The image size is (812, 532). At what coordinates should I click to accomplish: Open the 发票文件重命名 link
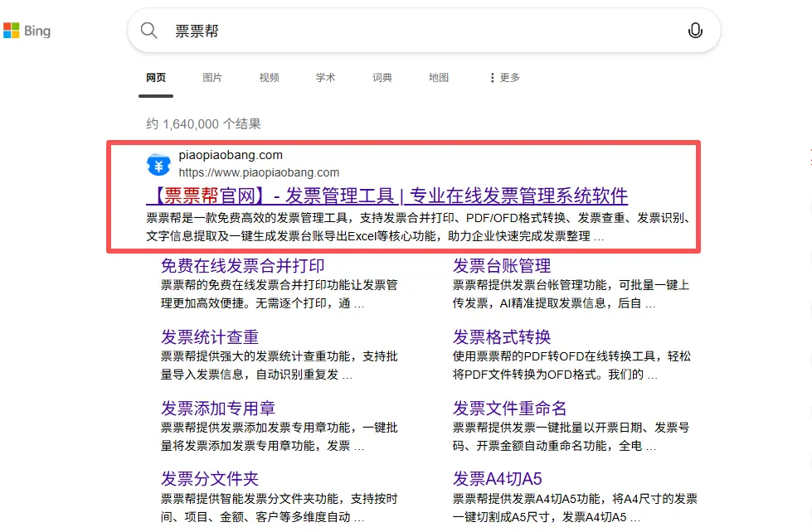(510, 409)
